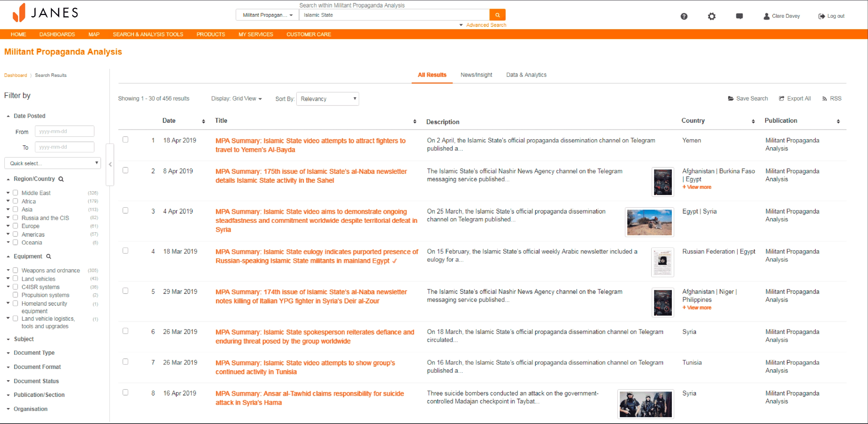Open thumbnail for the Ansar al-Tawhid result

coord(645,404)
